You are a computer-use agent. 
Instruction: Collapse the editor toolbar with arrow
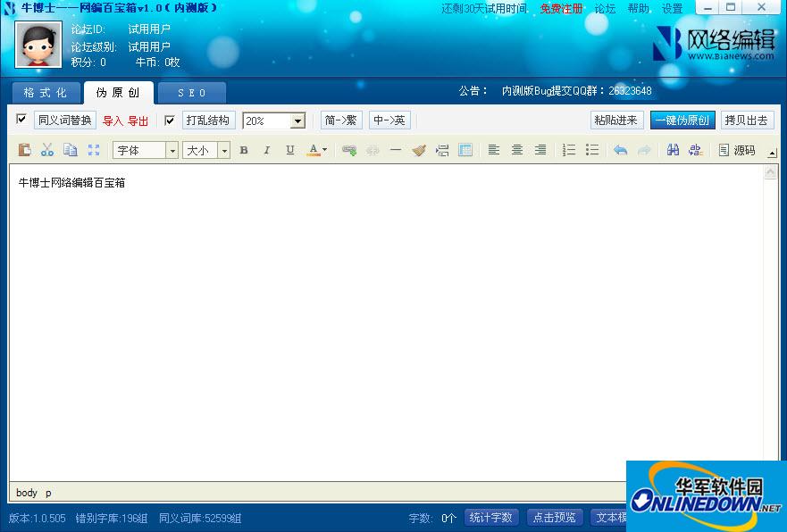coord(772,154)
